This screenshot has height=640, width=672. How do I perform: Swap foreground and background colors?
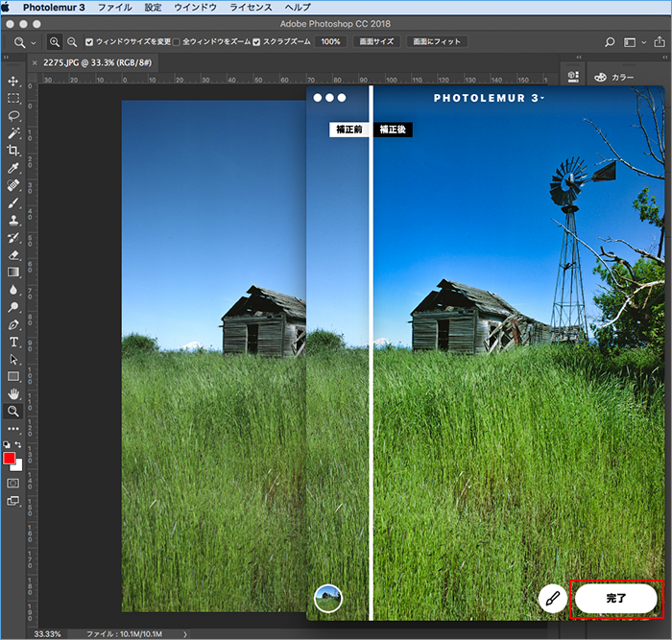coord(18,444)
